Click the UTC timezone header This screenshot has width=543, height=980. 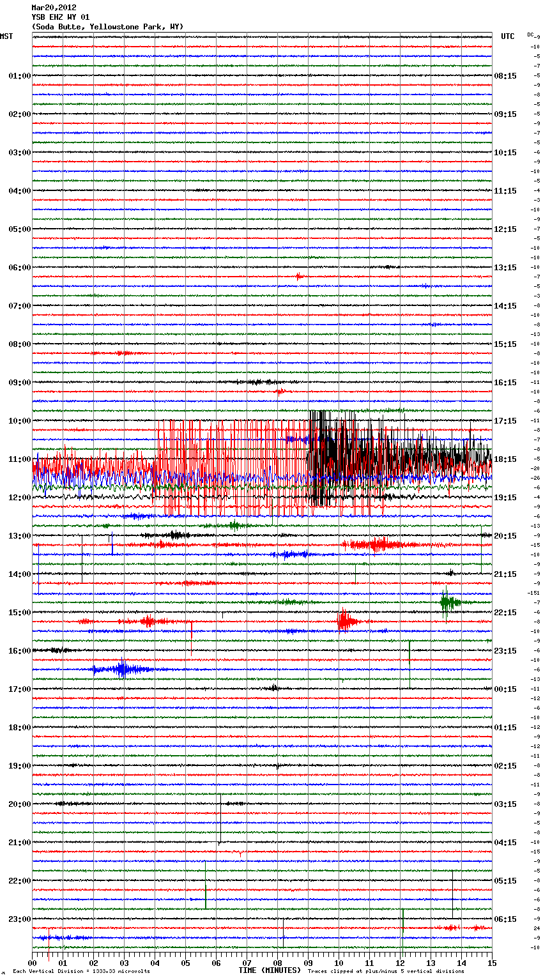508,36
